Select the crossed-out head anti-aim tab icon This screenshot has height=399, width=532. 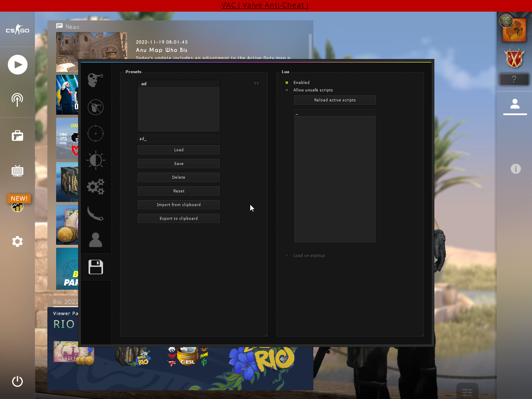(x=96, y=107)
